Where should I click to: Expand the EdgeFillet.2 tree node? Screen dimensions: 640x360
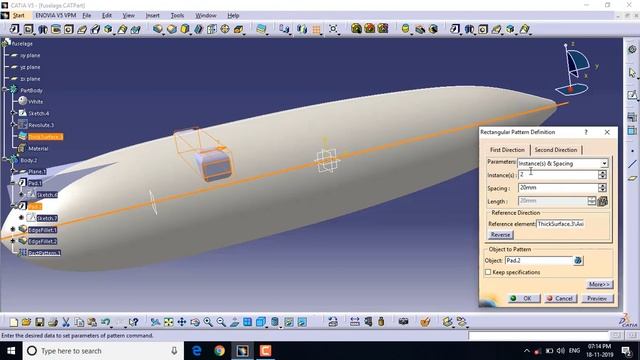[13, 241]
